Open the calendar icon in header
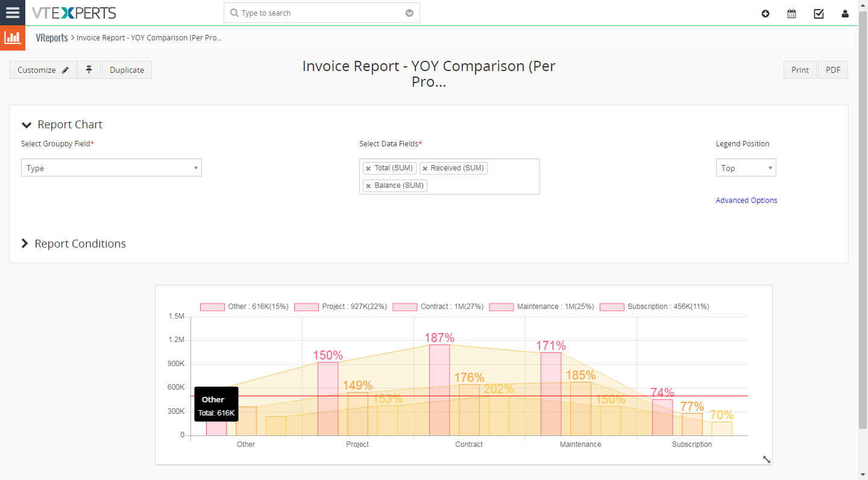Screen dimensions: 868x480 pyautogui.click(x=791, y=13)
